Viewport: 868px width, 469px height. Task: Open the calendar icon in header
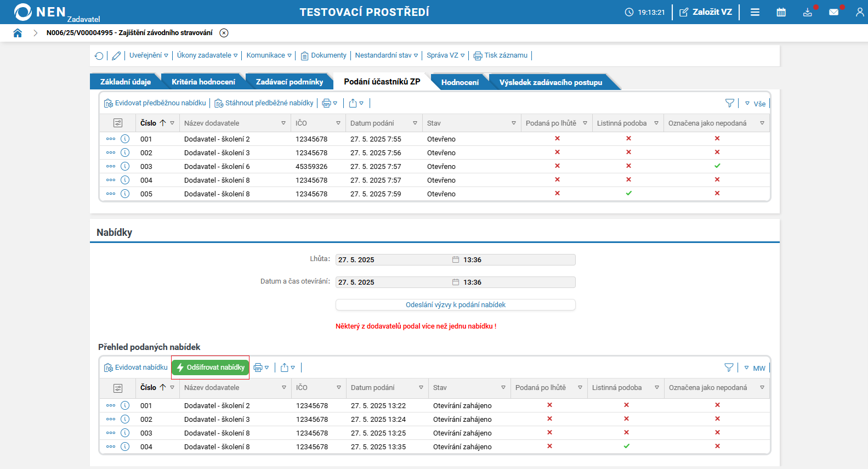tap(781, 12)
